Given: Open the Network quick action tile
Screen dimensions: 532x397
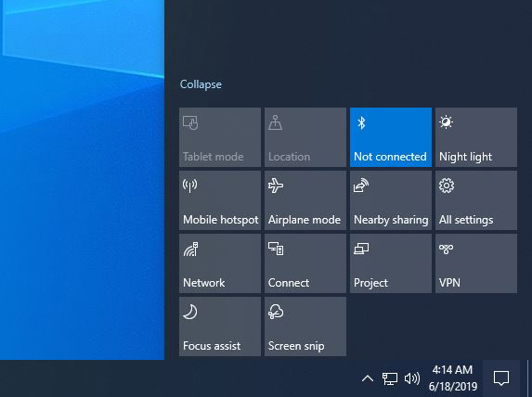Looking at the screenshot, I should coord(220,263).
